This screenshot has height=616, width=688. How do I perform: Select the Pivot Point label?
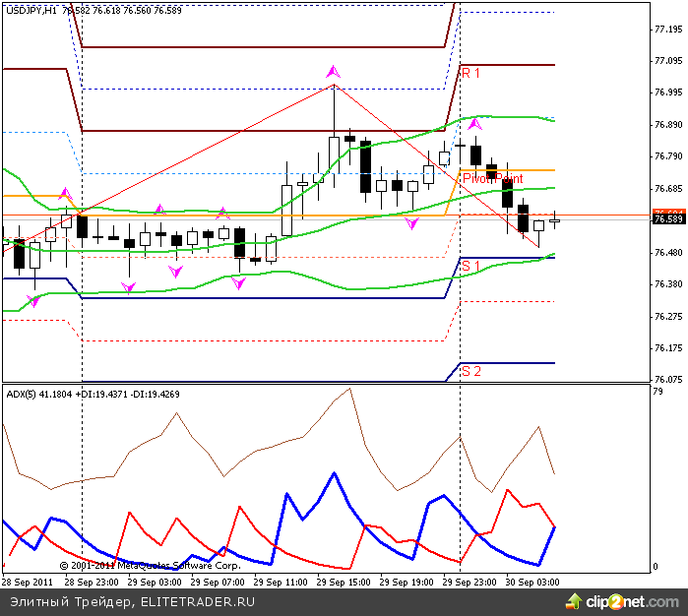[492, 179]
